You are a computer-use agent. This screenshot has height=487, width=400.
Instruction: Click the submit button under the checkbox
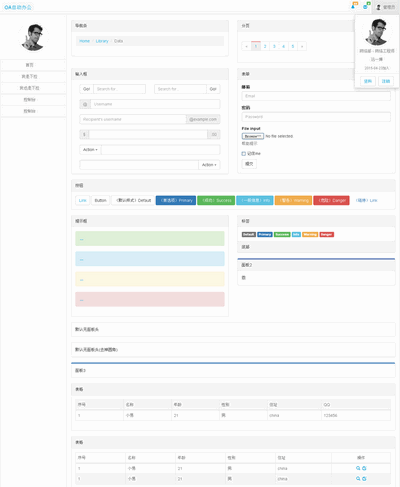click(x=249, y=164)
